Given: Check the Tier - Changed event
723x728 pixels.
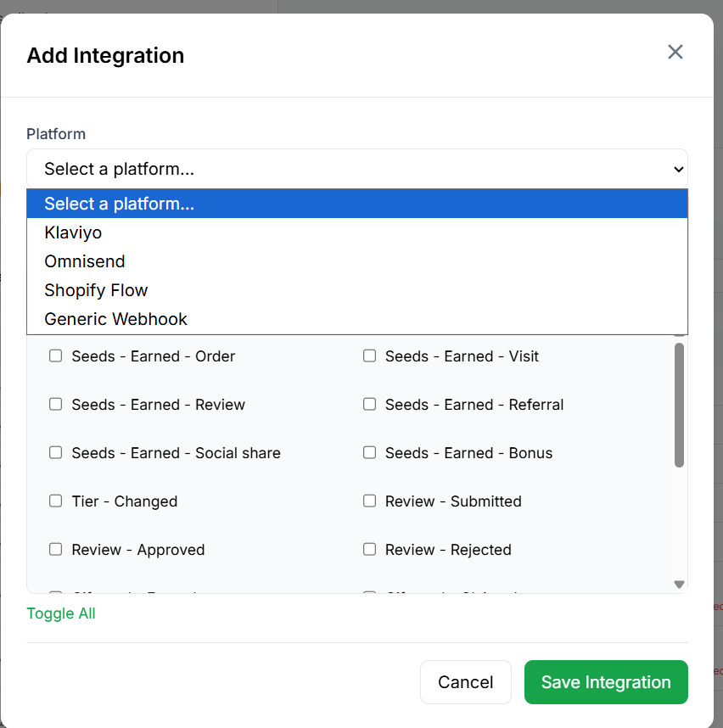Looking at the screenshot, I should pyautogui.click(x=56, y=501).
